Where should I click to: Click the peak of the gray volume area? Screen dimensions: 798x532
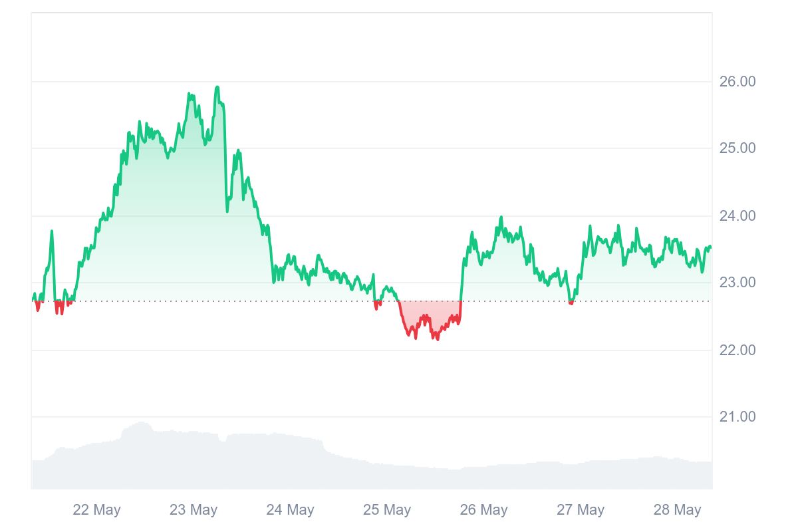pyautogui.click(x=141, y=423)
